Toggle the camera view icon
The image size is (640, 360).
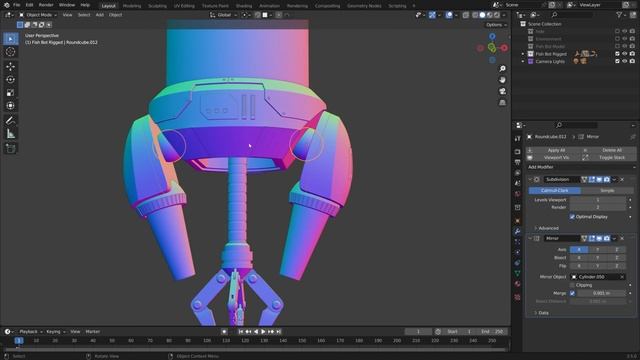[502, 91]
